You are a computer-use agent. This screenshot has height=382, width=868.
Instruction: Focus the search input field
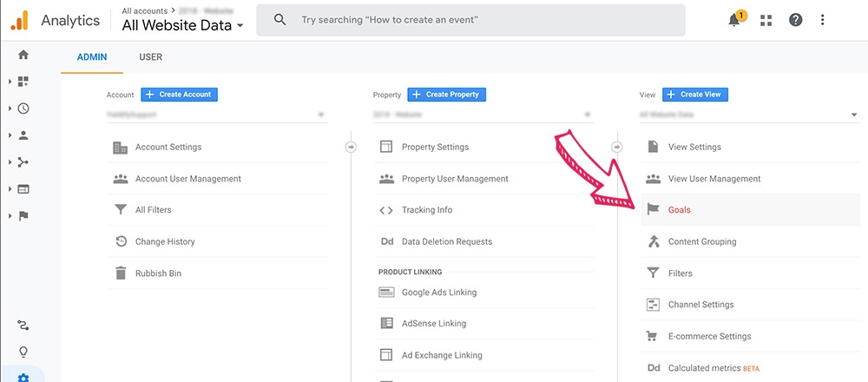point(470,21)
